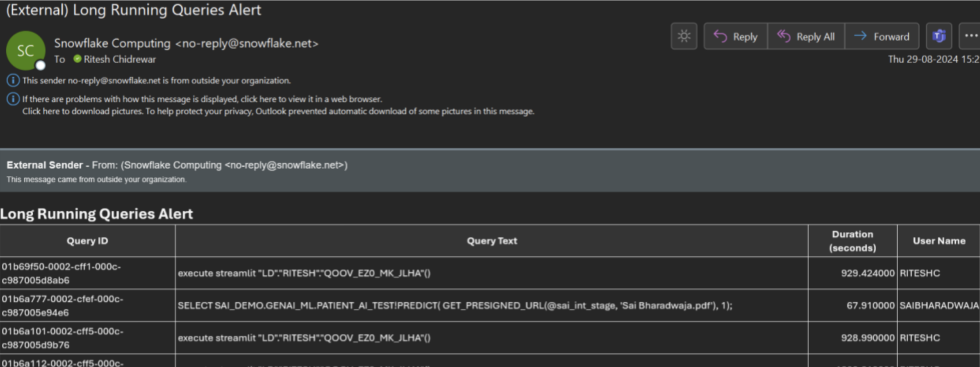Screen dimensions: 980x367
Task: Select recipient Ritesh Chidrewar
Action: coord(120,59)
